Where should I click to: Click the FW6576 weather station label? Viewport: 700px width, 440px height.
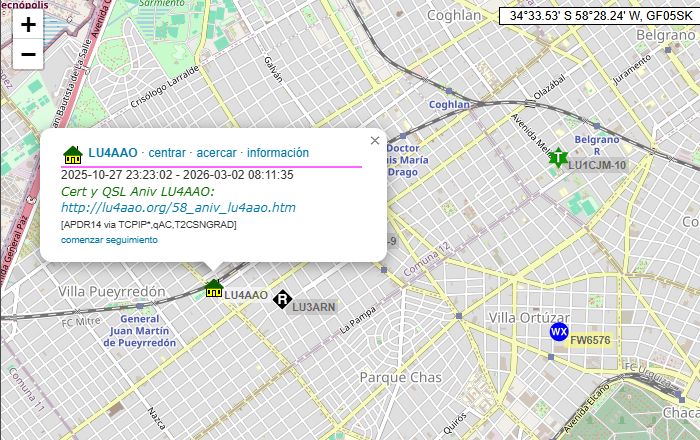pyautogui.click(x=589, y=340)
